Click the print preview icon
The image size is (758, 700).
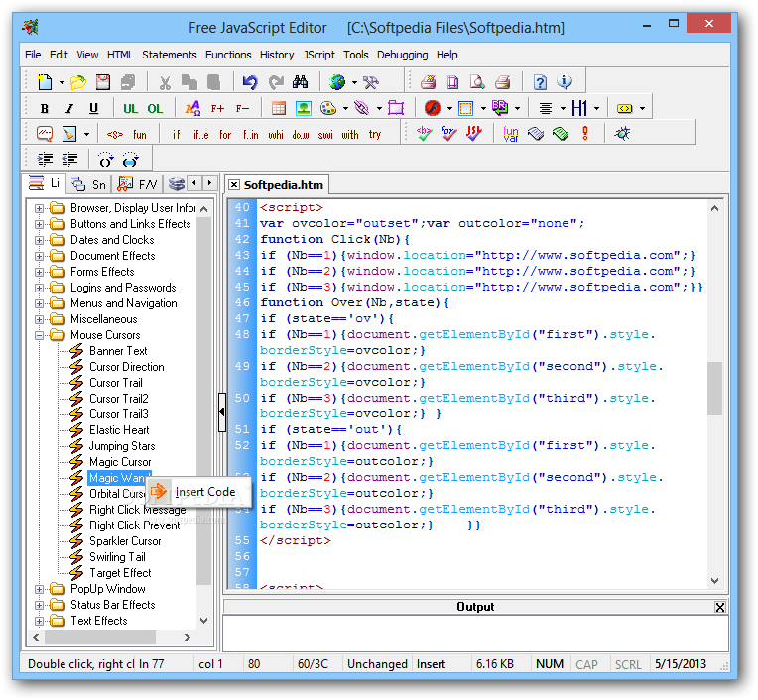point(477,82)
